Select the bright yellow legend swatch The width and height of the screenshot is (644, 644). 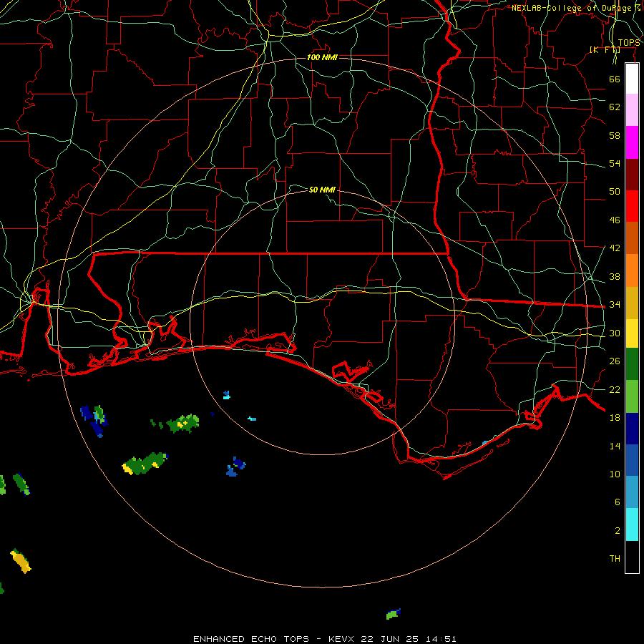(x=632, y=333)
